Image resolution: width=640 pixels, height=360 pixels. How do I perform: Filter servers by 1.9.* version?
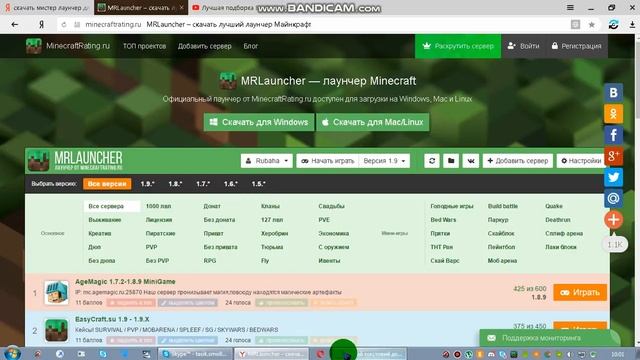click(147, 184)
